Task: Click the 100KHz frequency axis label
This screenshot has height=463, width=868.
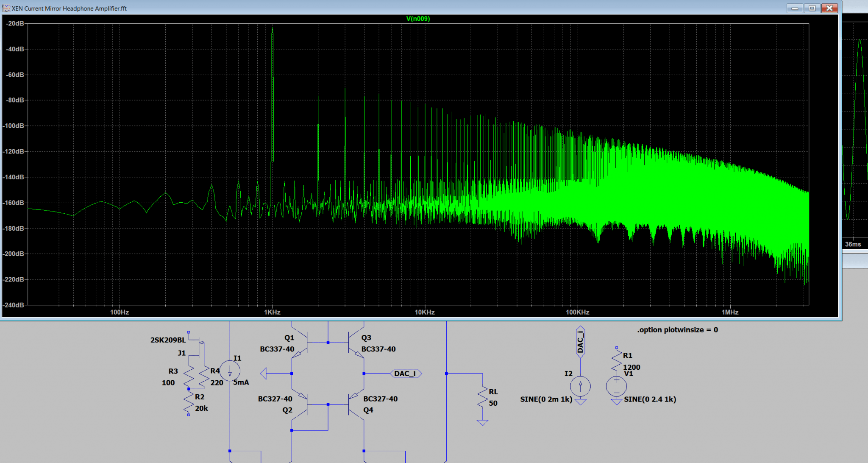Action: pyautogui.click(x=578, y=312)
